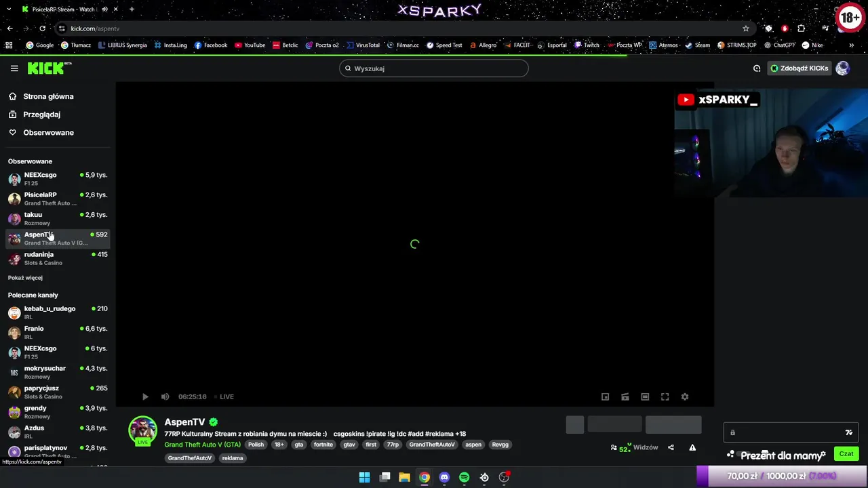
Task: Open rudaninja followed channel
Action: [58, 258]
